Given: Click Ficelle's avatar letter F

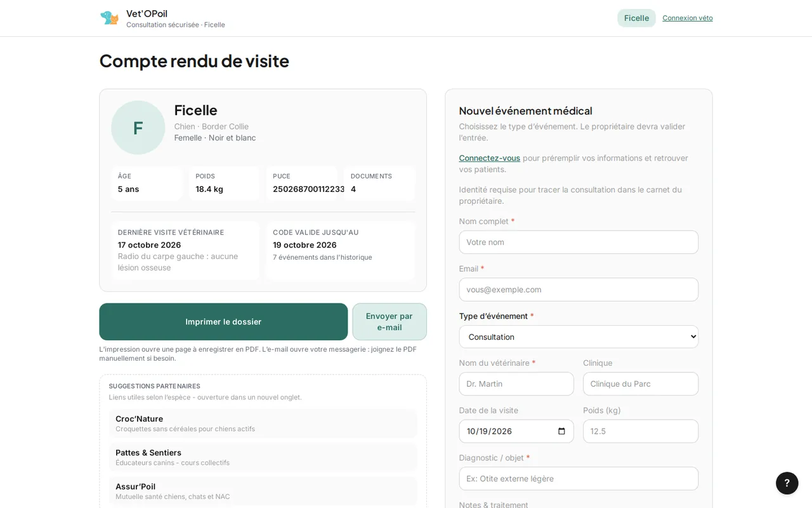Looking at the screenshot, I should click(x=138, y=128).
